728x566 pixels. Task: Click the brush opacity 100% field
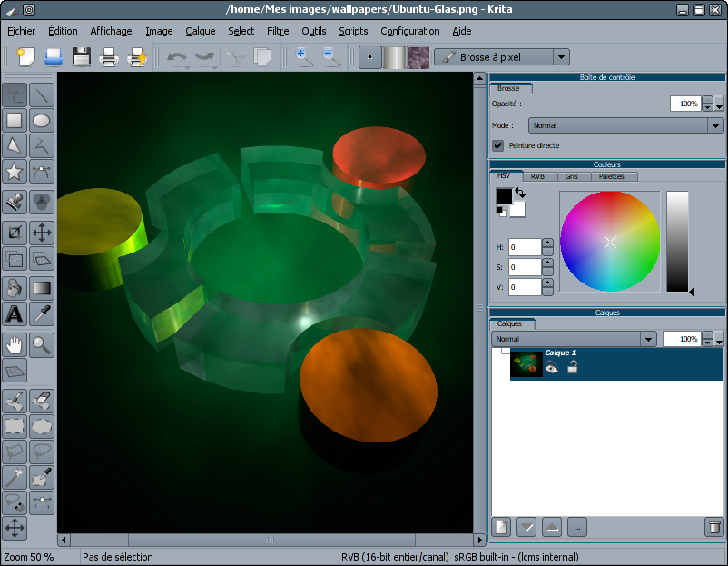tap(685, 104)
